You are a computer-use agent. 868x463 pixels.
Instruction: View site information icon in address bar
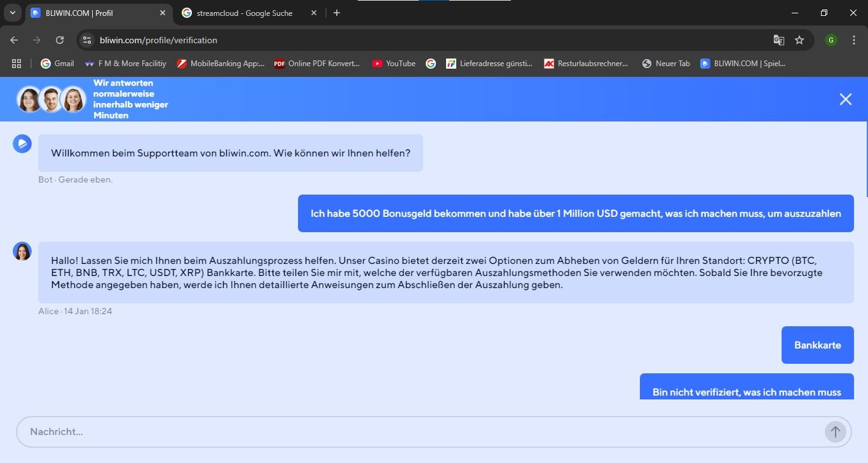click(88, 40)
